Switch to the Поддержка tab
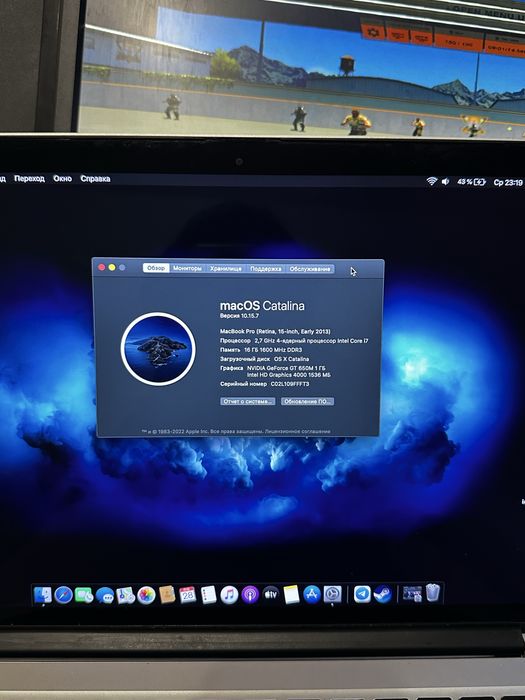The image size is (525, 700). click(266, 269)
